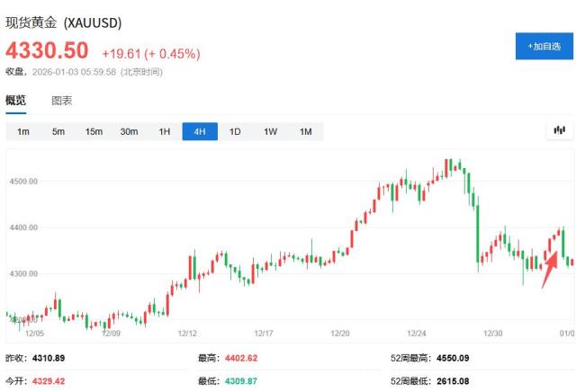Select the 1W weekly timeframe
This screenshot has height=392, width=585.
point(270,132)
